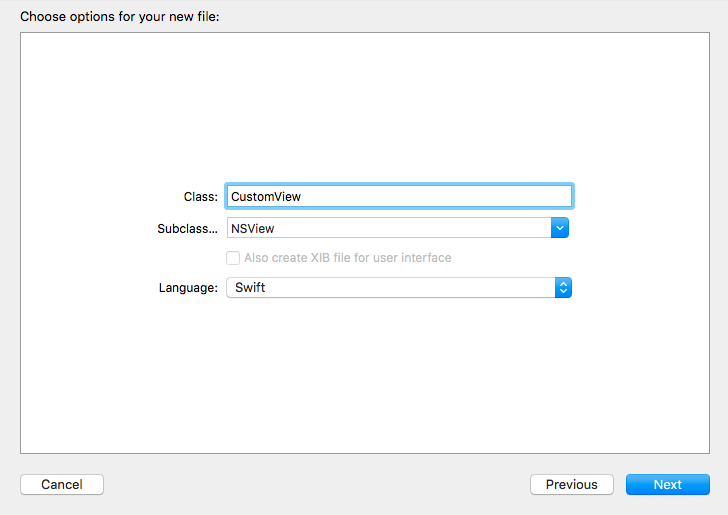This screenshot has width=728, height=515.
Task: Open the Language popup menu
Action: coord(398,288)
